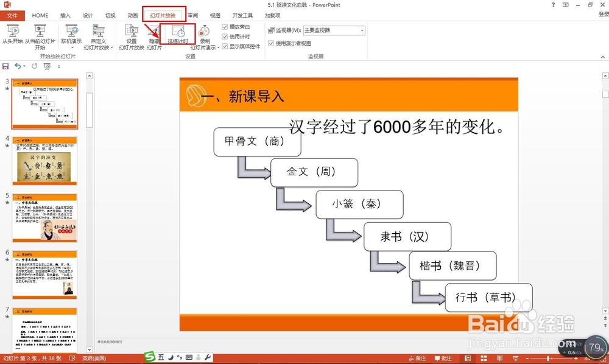609x364 pixels.
Task: Start slideshow from beginning (从头开始)
Action: 13,35
